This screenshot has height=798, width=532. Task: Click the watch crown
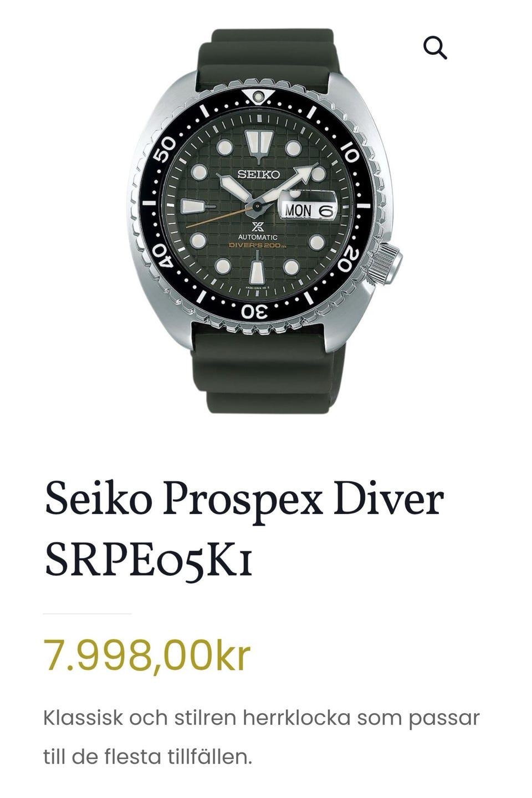(388, 263)
